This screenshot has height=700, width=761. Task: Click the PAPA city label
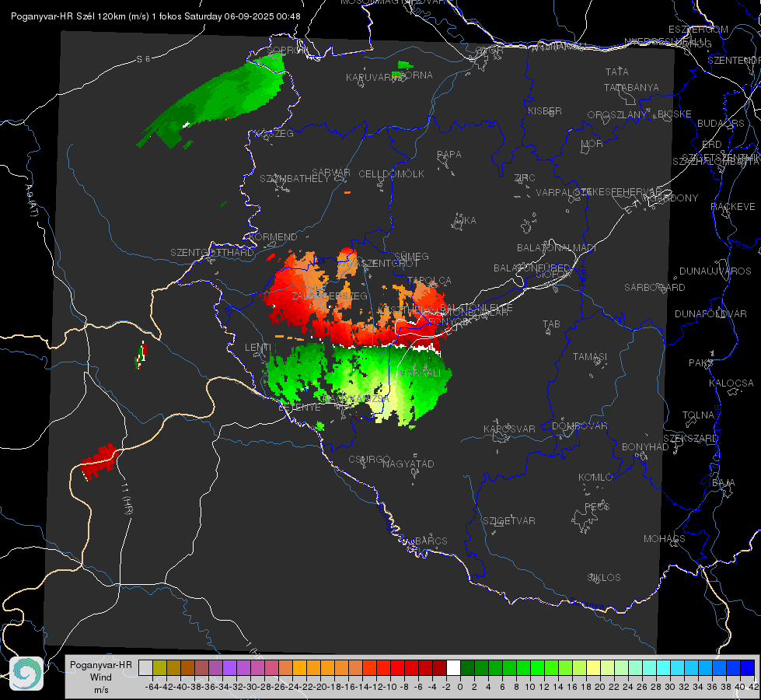[449, 155]
